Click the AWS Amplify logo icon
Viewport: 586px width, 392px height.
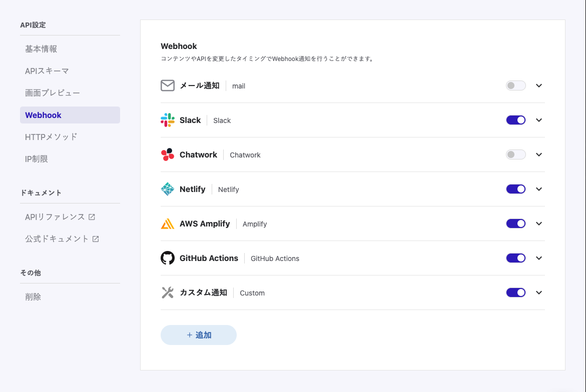[x=168, y=223]
